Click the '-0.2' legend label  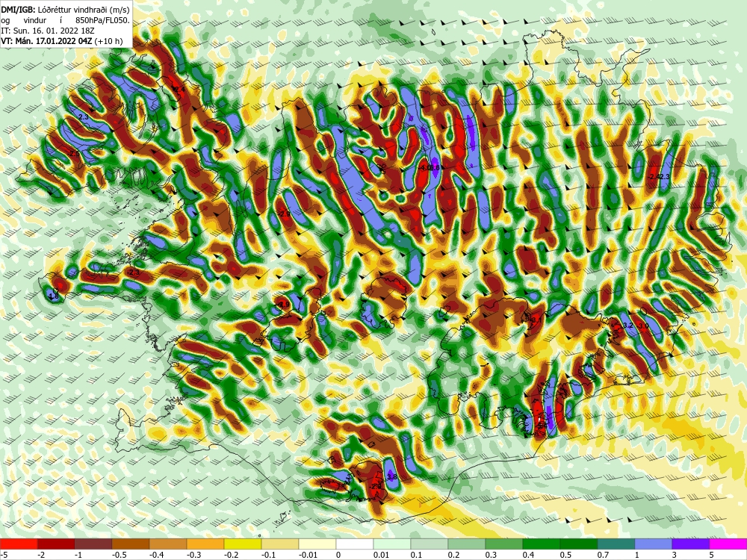coord(230,555)
